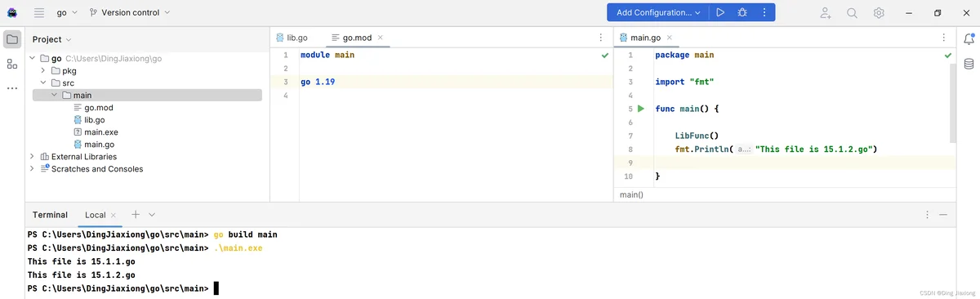Open the Version control dropdown
This screenshot has width=980, height=299.
pyautogui.click(x=129, y=12)
